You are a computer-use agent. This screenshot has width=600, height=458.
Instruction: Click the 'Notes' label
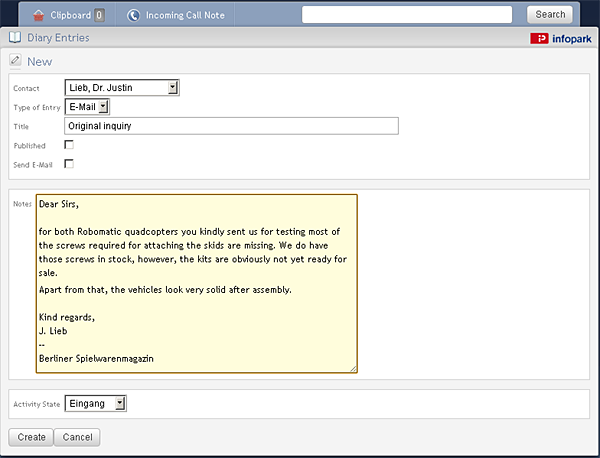(22, 204)
